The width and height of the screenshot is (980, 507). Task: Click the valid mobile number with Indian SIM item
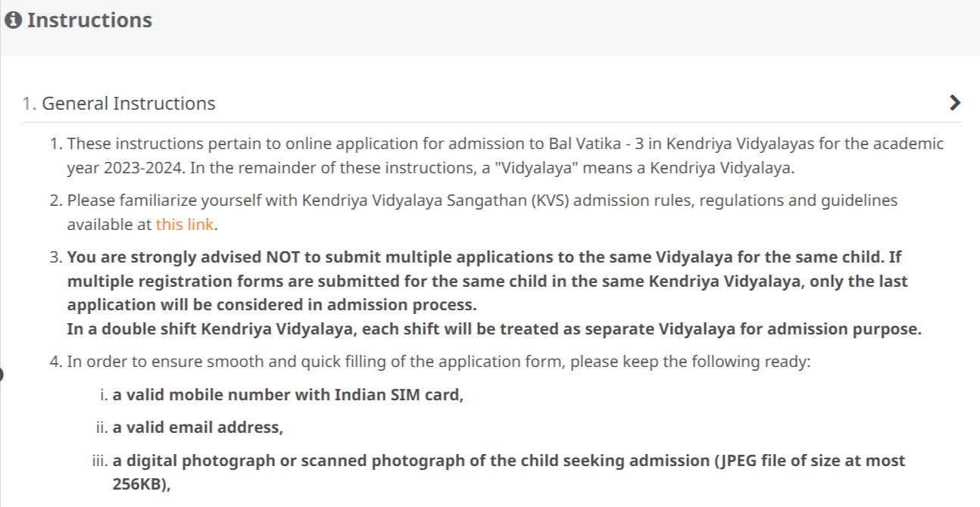288,395
